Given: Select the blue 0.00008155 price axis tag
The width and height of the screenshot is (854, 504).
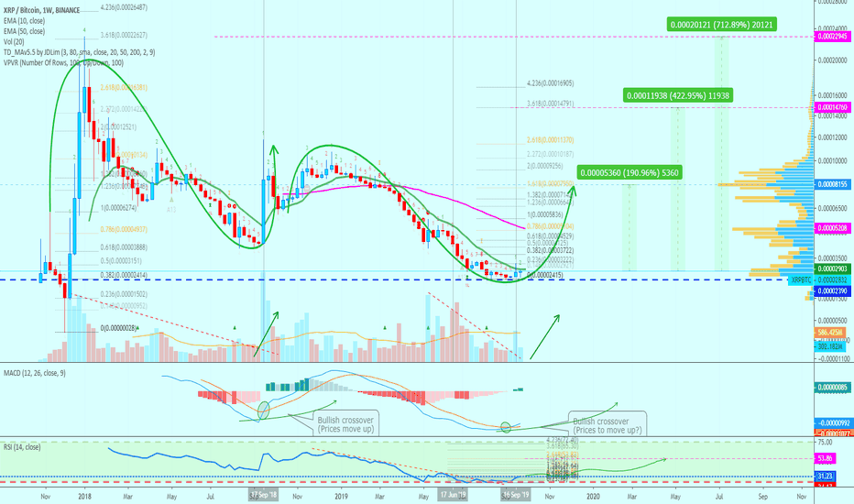Looking at the screenshot, I should [832, 184].
